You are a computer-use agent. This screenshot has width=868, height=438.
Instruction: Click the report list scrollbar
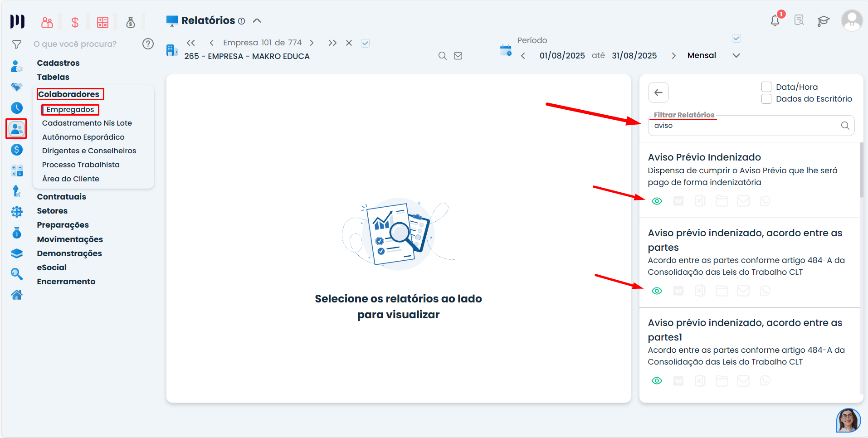(x=861, y=170)
